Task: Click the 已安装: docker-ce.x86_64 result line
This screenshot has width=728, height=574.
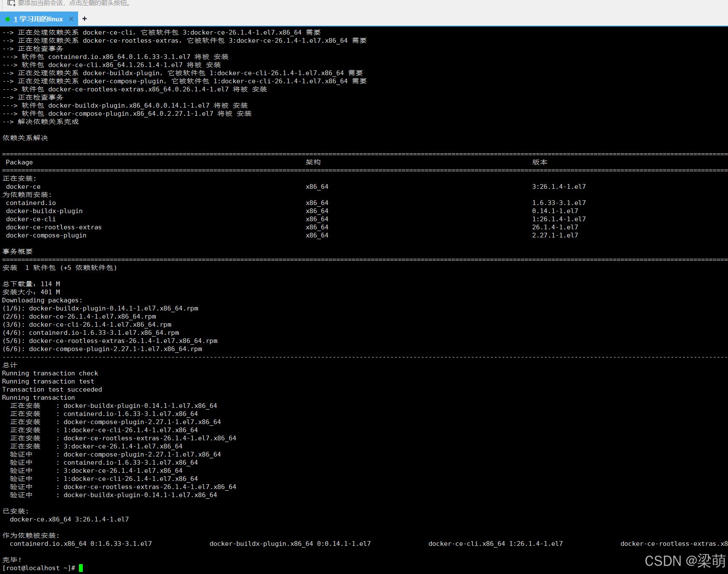Action: (x=69, y=519)
